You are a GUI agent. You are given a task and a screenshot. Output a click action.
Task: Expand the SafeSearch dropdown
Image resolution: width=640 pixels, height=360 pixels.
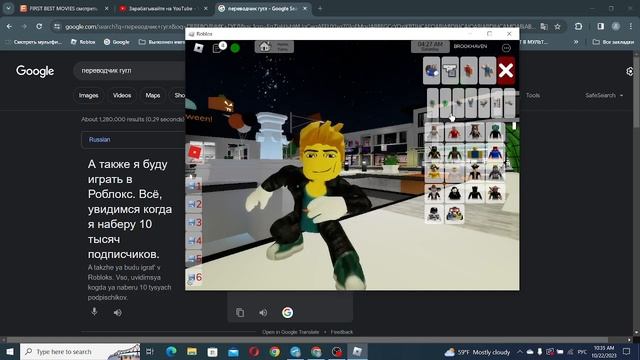point(604,96)
